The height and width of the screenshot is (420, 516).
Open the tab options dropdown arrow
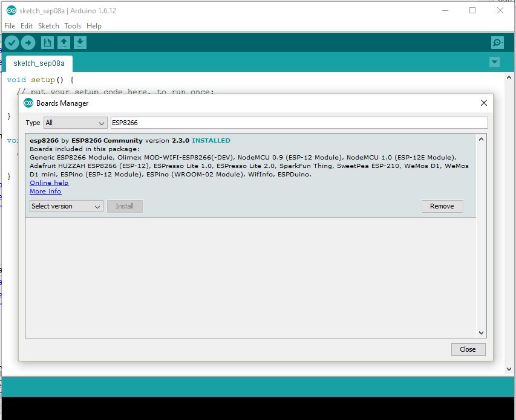[x=494, y=62]
